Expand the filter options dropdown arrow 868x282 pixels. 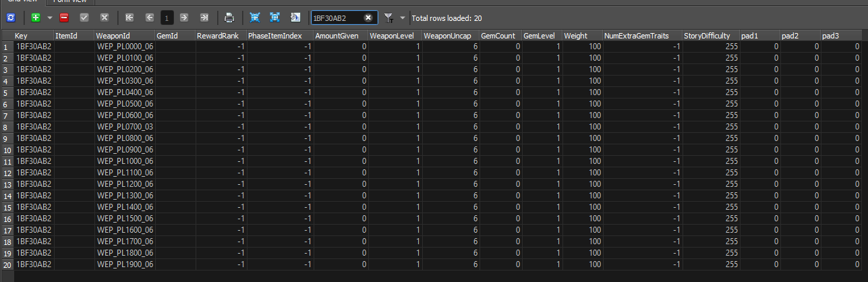point(403,18)
